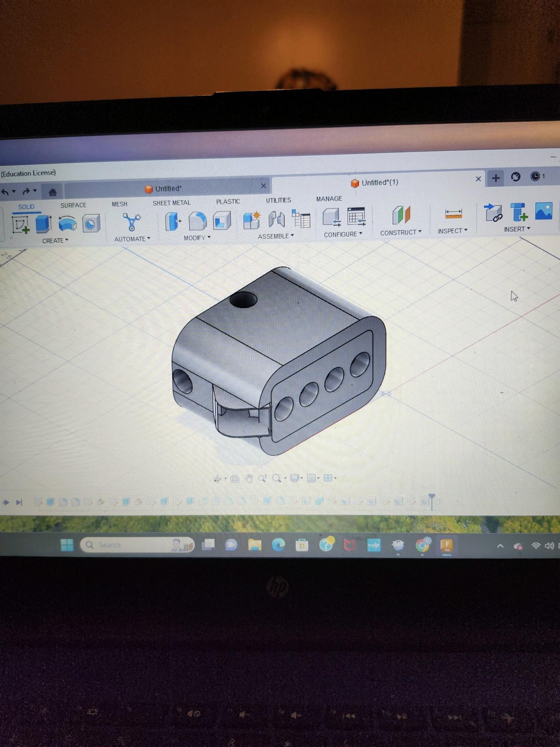Viewport: 560px width, 747px height.
Task: Switch to the Utilities tab
Action: [279, 200]
